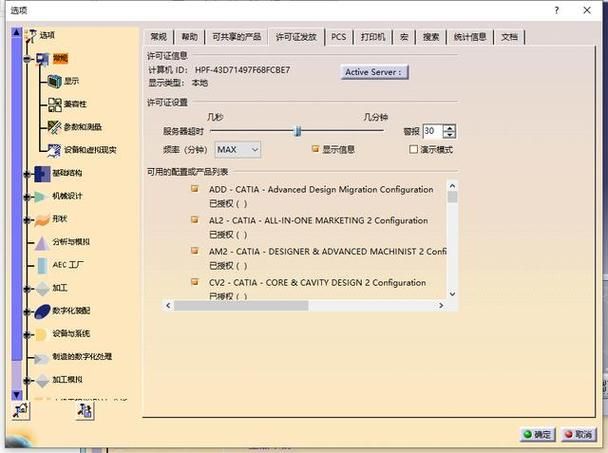Image resolution: width=608 pixels, height=453 pixels.
Task: Toggle the AL2 ALL-IN-ONE MARKETING license checkbox
Action: [195, 220]
